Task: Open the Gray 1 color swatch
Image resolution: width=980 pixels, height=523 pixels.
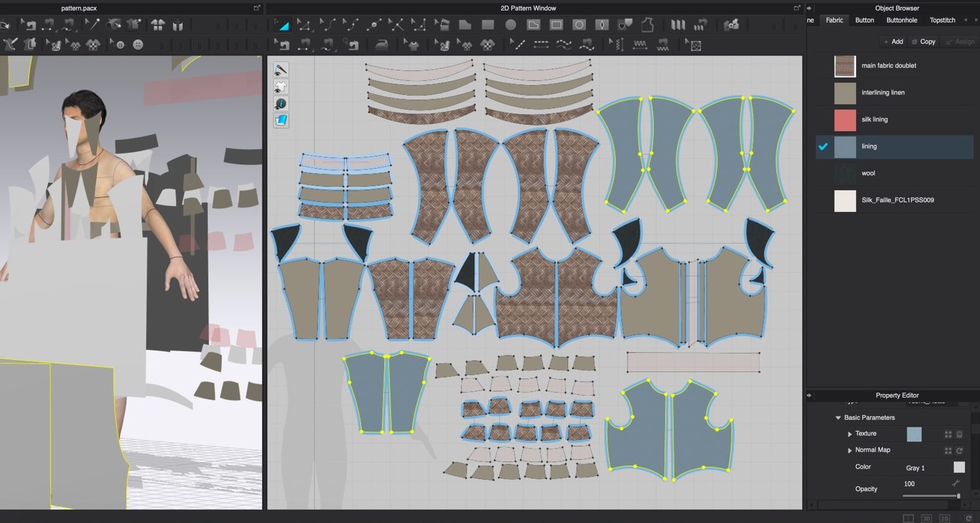Action: coord(959,467)
